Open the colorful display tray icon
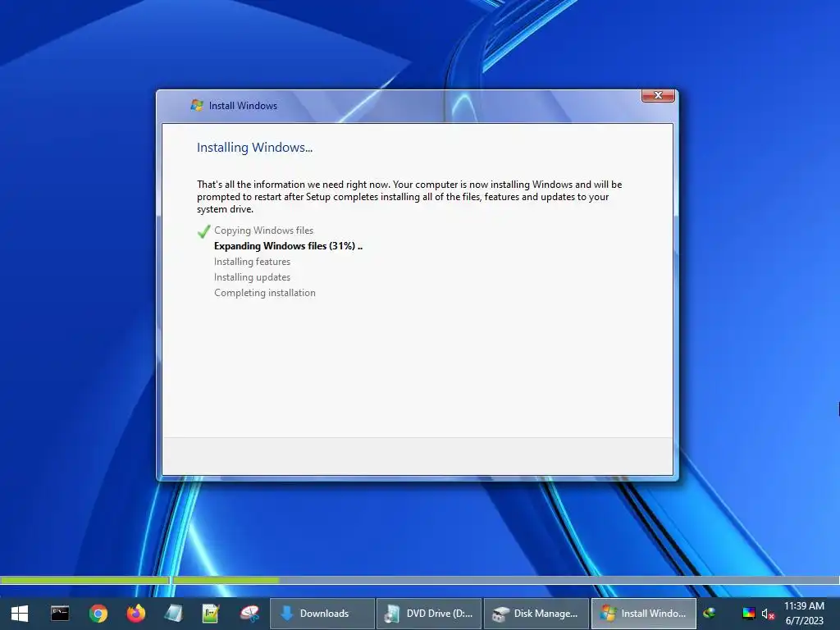This screenshot has width=840, height=630. pyautogui.click(x=748, y=614)
